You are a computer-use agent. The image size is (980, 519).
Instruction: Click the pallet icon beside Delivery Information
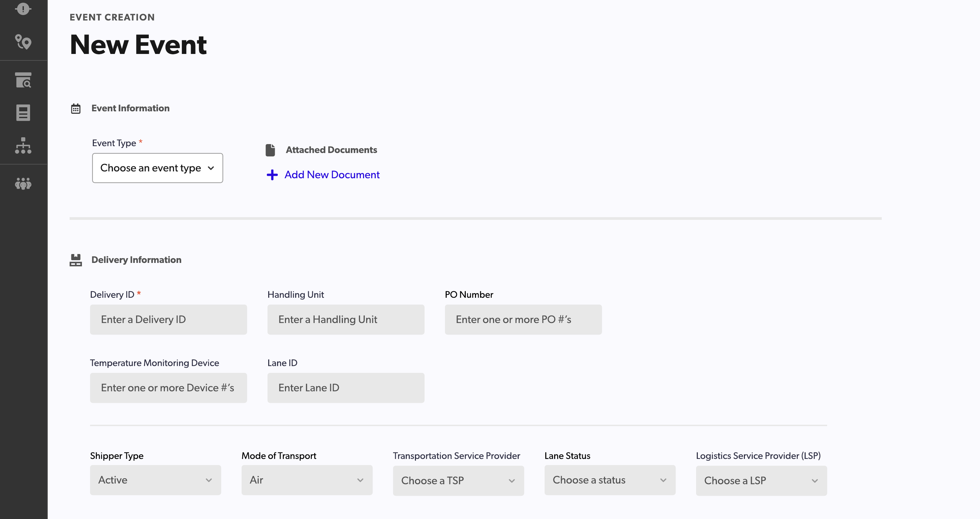[x=76, y=260]
